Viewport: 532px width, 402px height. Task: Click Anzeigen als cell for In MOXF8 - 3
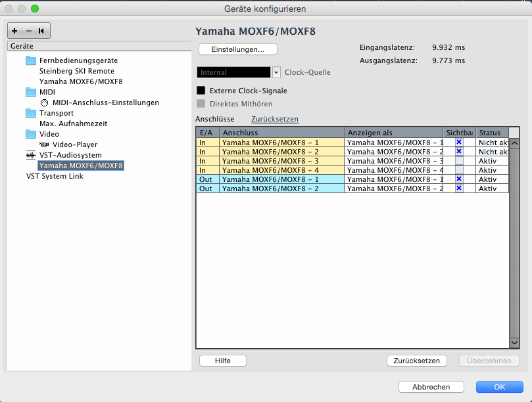point(394,161)
